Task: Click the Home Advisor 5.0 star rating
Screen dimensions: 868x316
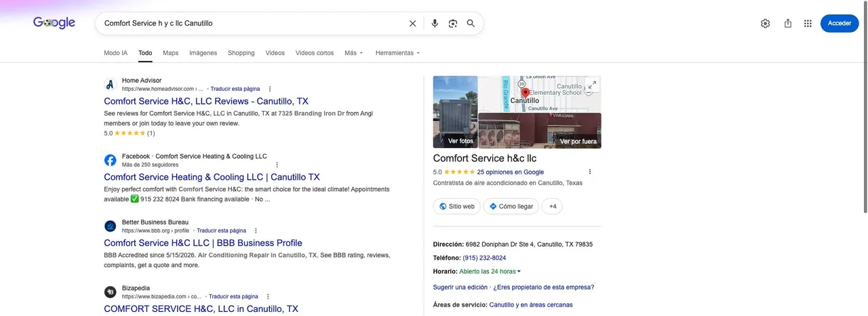Action: [130, 134]
